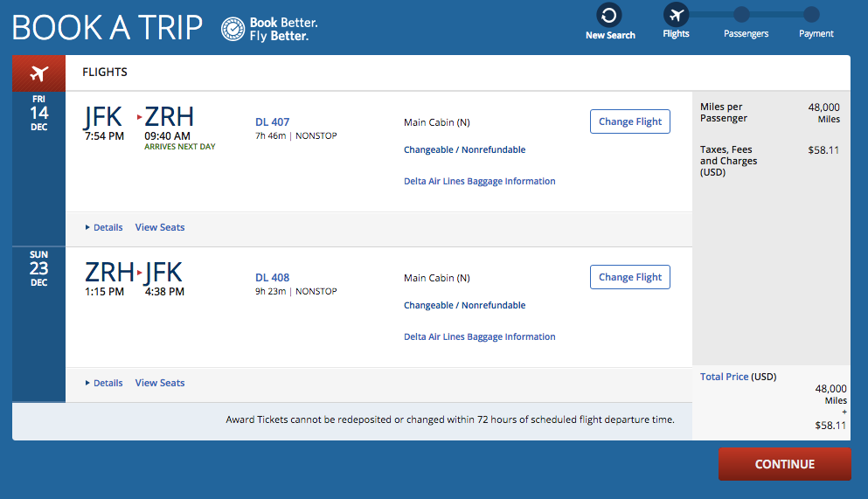This screenshot has height=499, width=868.
Task: Click the Passengers step circle
Action: [741, 14]
